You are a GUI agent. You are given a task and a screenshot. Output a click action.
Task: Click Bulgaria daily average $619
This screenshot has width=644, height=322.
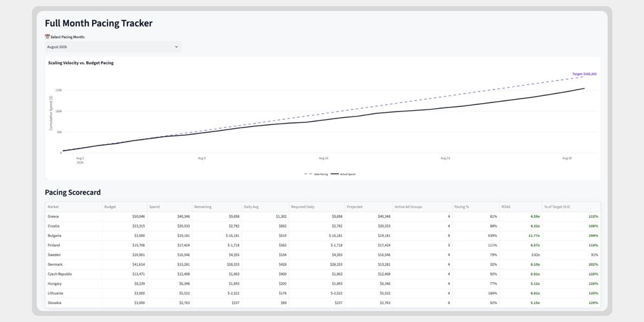click(x=283, y=236)
